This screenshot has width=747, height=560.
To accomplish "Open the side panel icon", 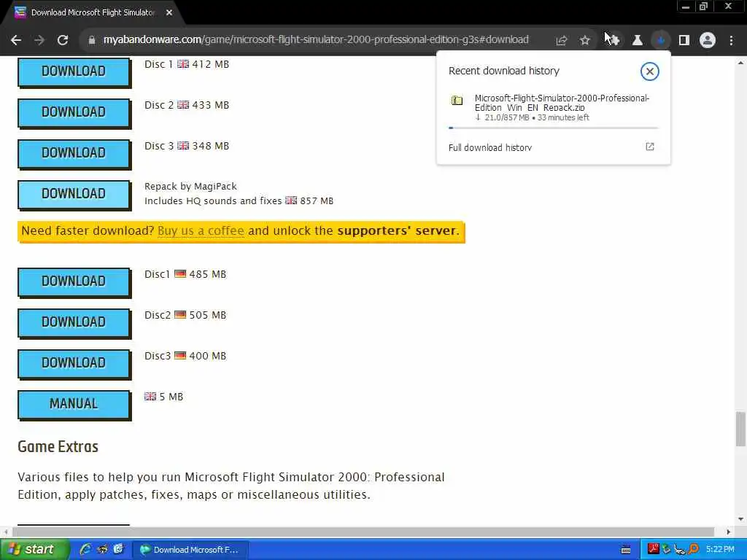I will 684,41.
